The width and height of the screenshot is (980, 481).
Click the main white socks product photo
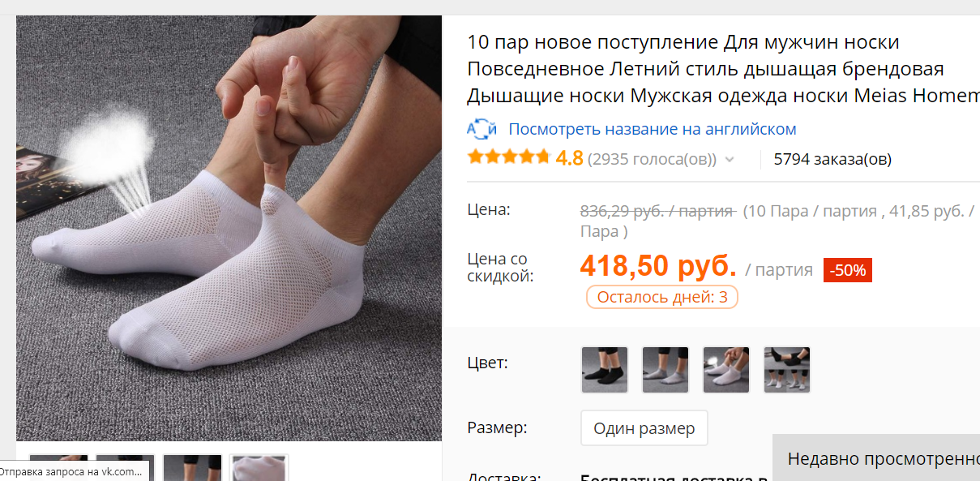[x=229, y=229]
